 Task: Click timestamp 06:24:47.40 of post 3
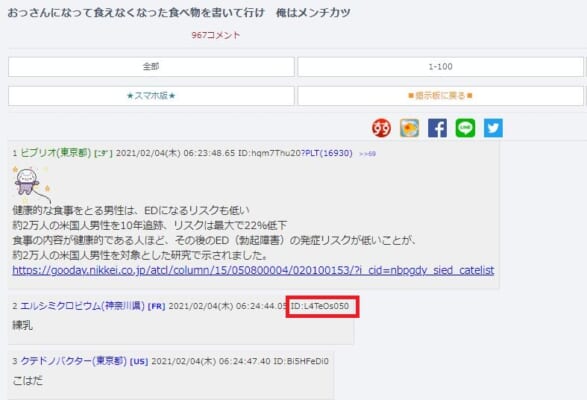[x=244, y=361]
